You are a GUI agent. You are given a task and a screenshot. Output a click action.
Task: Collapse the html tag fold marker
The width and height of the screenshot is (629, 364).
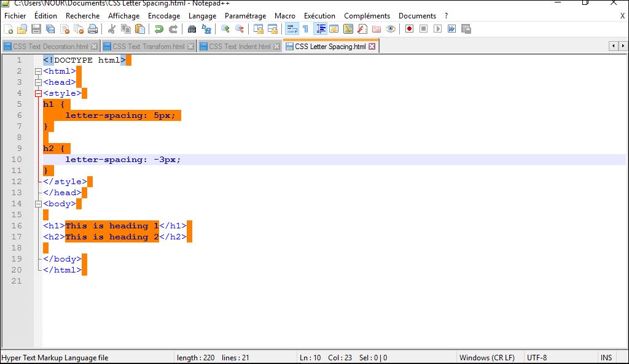coord(38,71)
